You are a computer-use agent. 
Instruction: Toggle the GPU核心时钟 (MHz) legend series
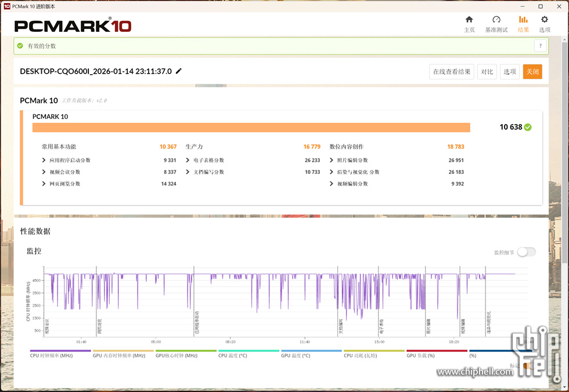pos(177,355)
